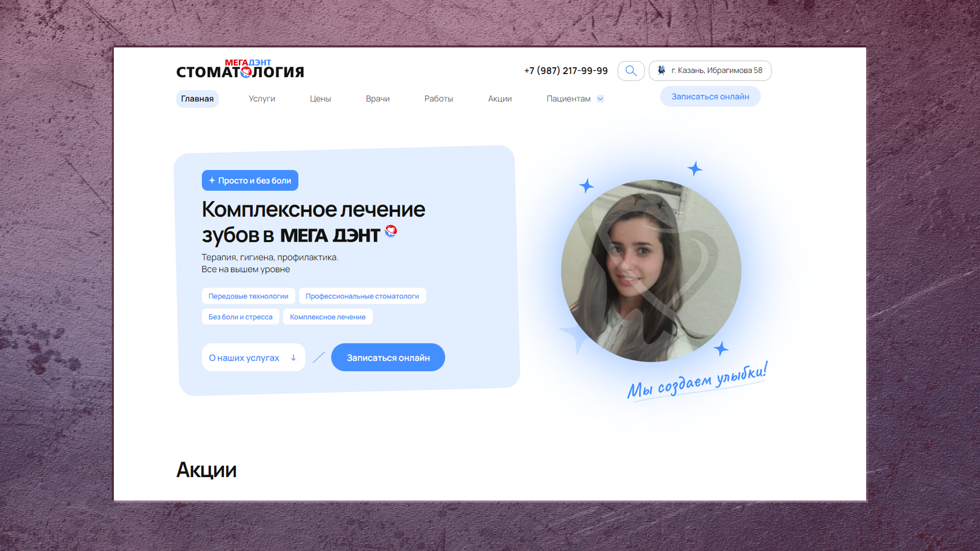Click the woman's circular portrait photo
Viewport: 980px width, 551px height.
651,270
